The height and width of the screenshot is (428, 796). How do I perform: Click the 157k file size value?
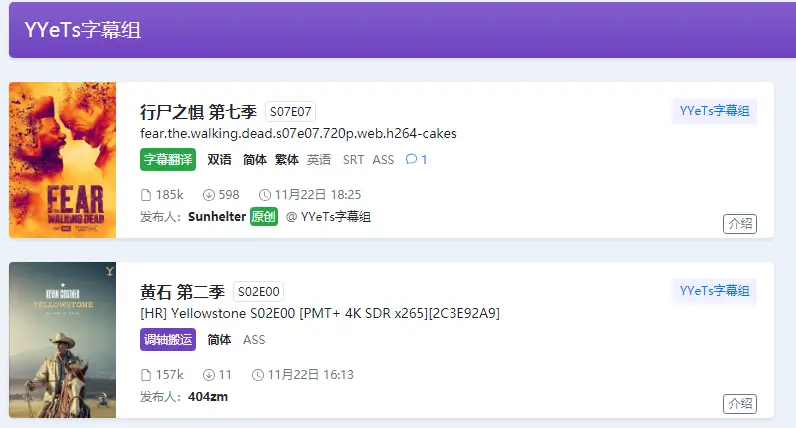pyautogui.click(x=170, y=375)
